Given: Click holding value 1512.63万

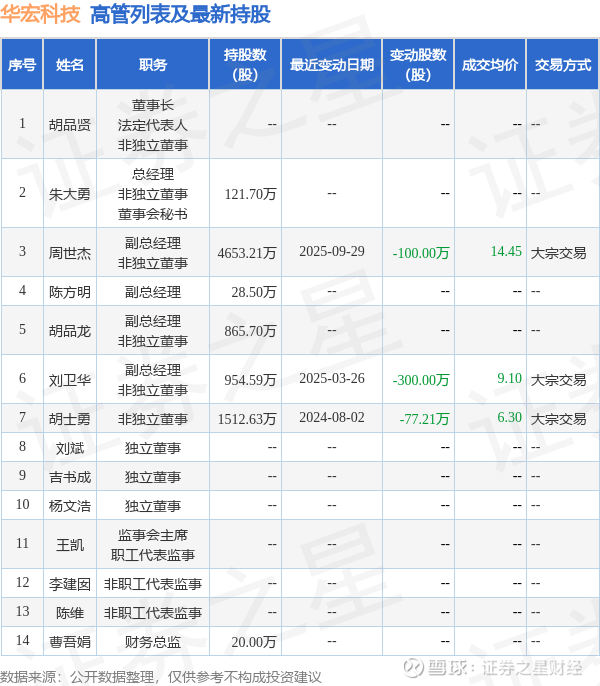Looking at the screenshot, I should tap(247, 419).
